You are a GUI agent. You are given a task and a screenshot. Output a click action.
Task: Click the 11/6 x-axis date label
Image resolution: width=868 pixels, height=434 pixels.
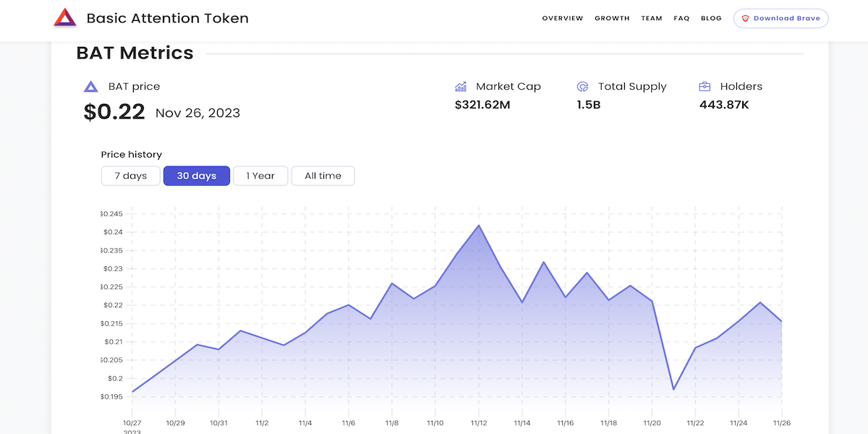tap(349, 422)
